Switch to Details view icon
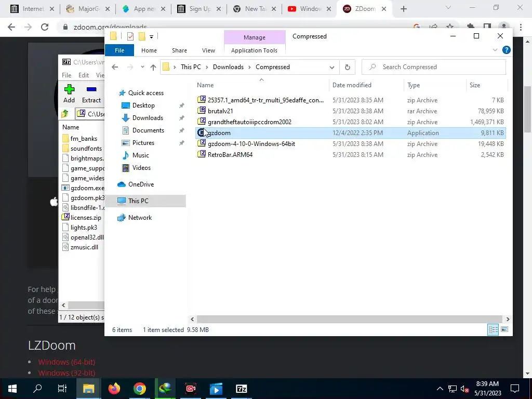This screenshot has height=399, width=532. point(493,329)
